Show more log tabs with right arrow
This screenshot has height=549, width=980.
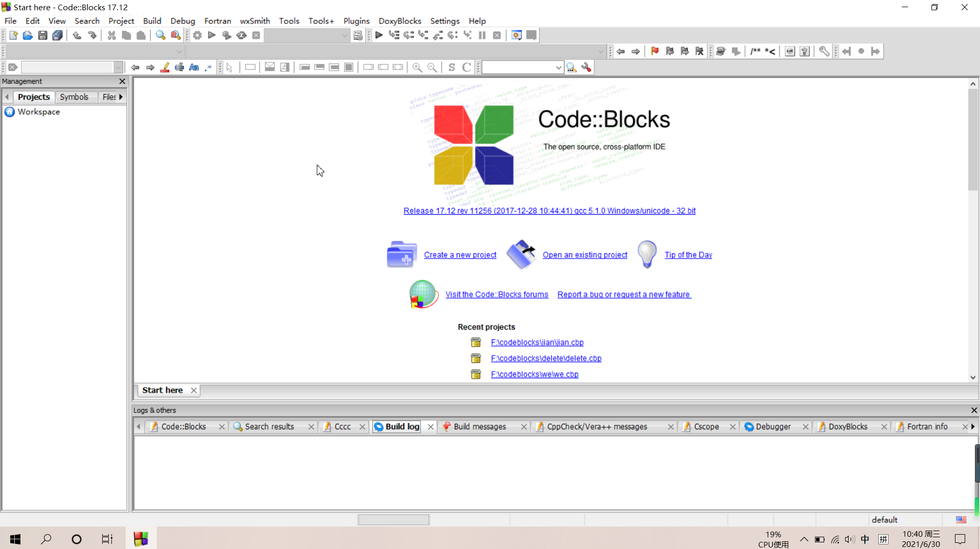[972, 426]
